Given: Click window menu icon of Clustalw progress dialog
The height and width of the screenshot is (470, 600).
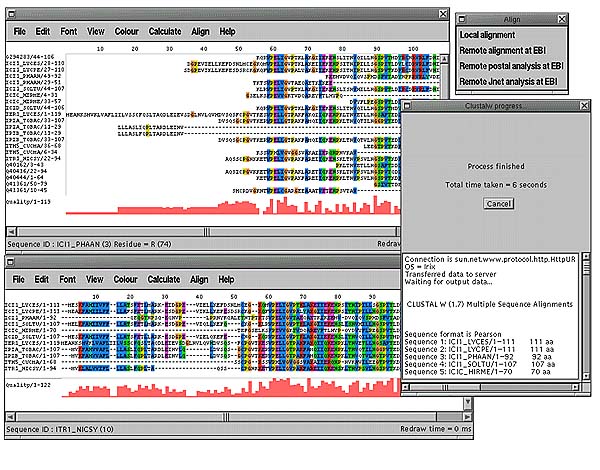Looking at the screenshot, I should tap(407, 105).
